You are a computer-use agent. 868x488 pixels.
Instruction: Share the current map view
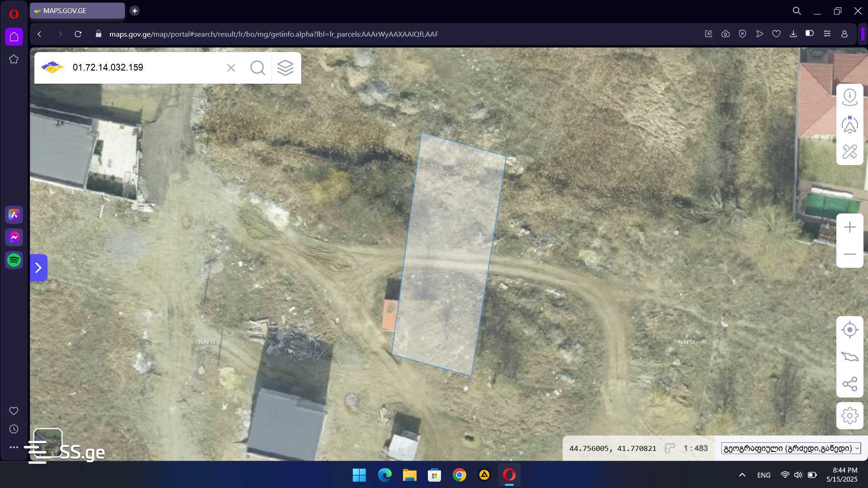click(849, 384)
